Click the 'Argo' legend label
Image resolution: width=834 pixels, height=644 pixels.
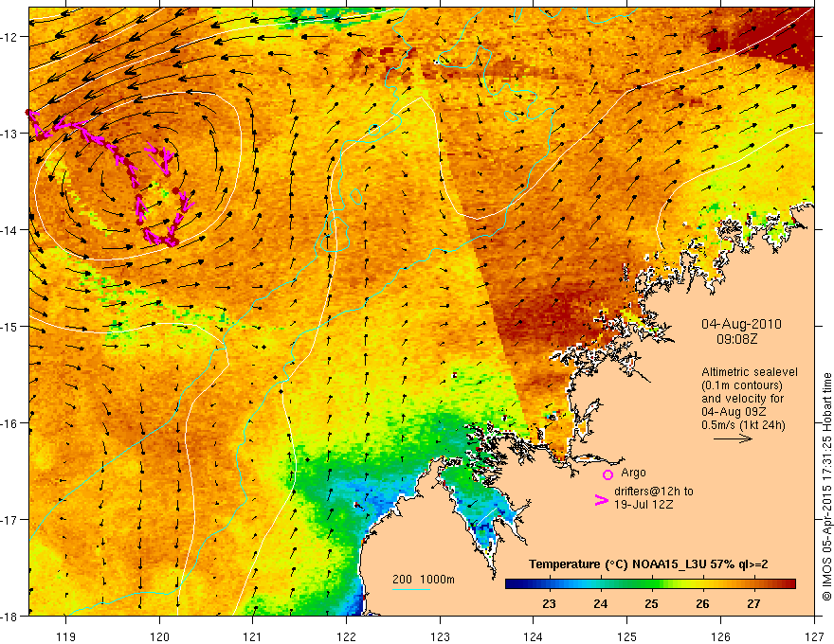[x=633, y=473]
